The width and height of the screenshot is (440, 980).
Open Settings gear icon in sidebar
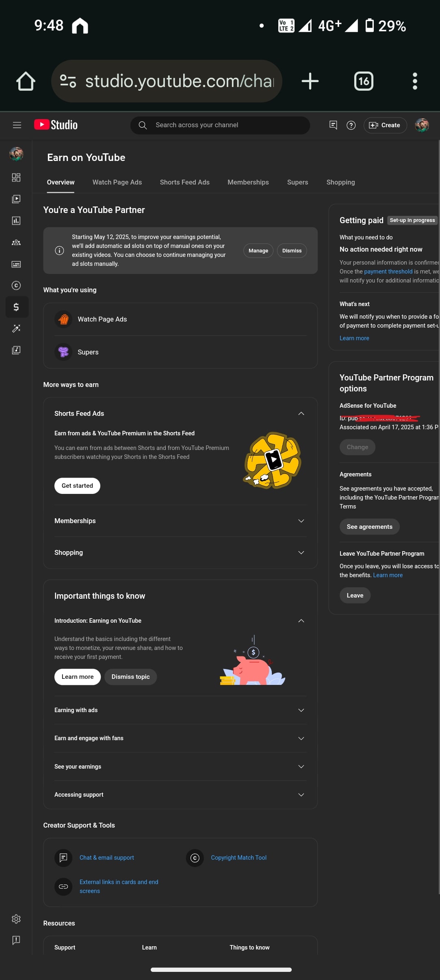point(16,919)
